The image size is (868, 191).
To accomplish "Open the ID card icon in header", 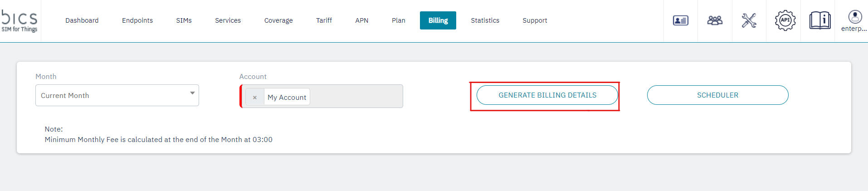I will coord(680,20).
